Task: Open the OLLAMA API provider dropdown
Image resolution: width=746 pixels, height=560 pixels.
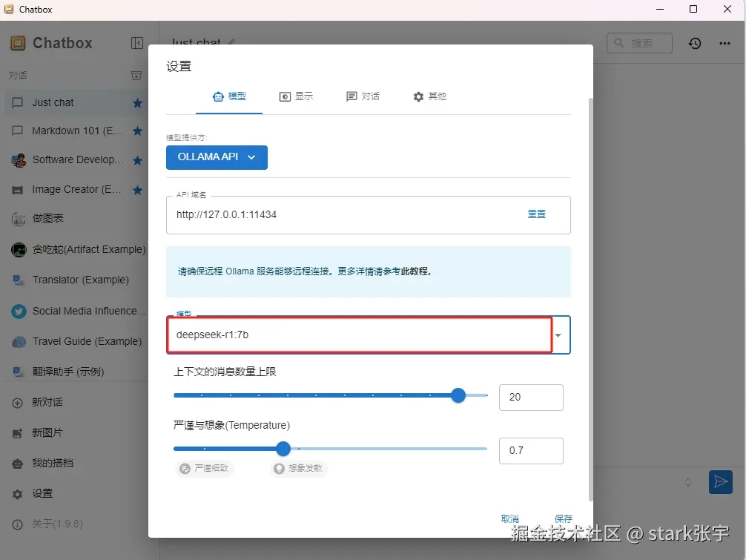Action: (x=217, y=157)
